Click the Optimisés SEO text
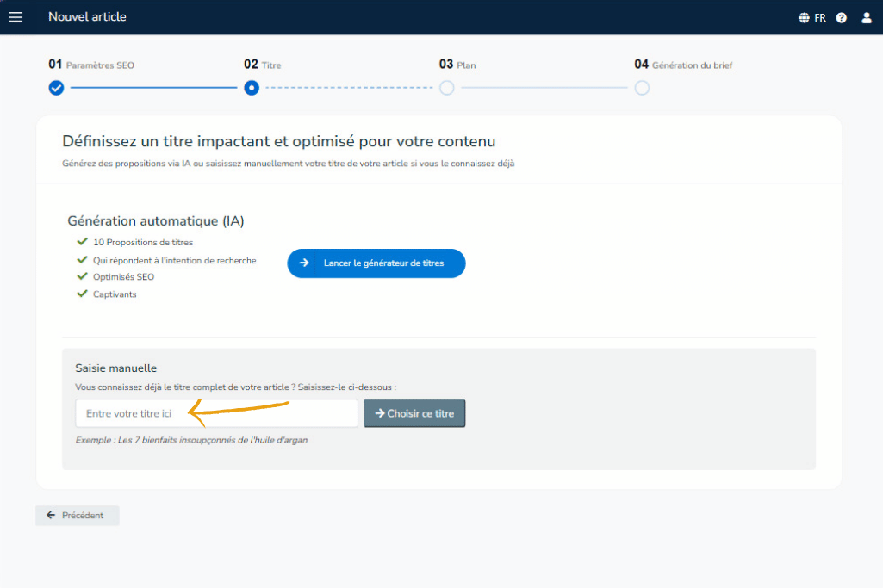The image size is (883, 588). (x=124, y=277)
